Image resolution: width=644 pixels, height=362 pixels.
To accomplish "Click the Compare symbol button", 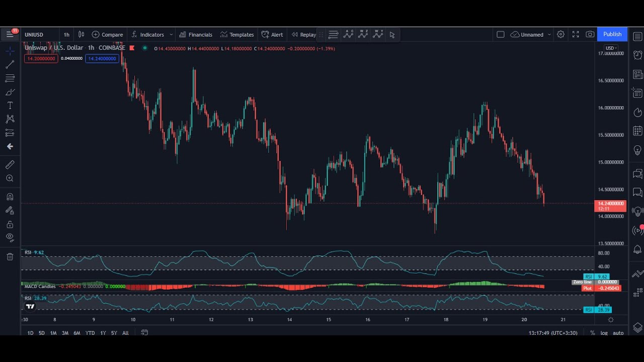I will click(107, 34).
